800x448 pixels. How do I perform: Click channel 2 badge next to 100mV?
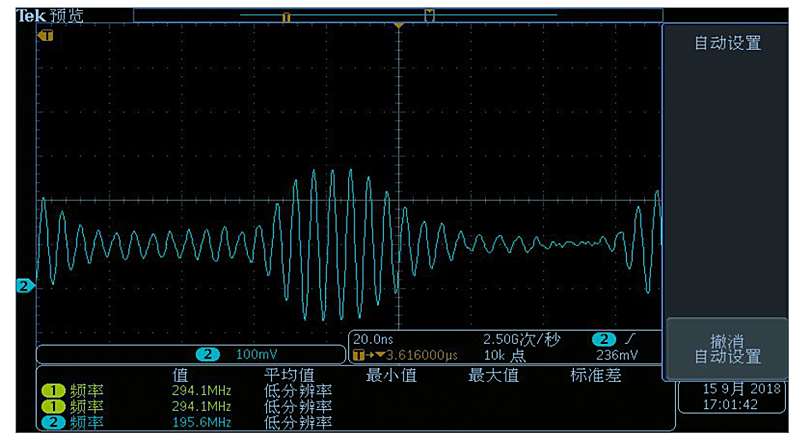(207, 355)
